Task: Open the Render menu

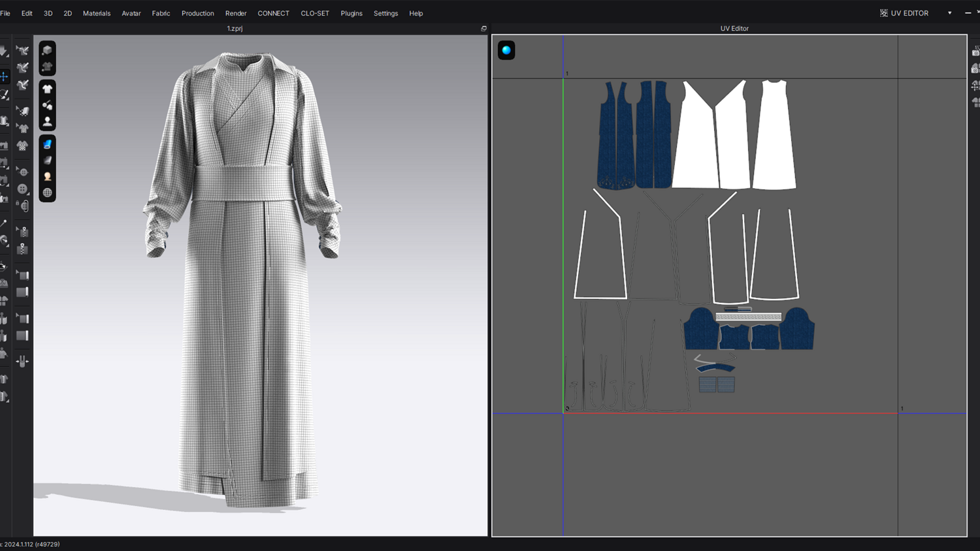Action: pyautogui.click(x=236, y=13)
